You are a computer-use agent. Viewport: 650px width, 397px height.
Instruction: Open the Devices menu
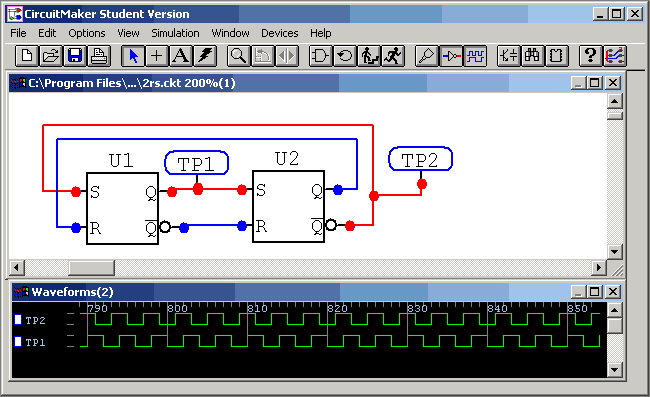click(279, 33)
